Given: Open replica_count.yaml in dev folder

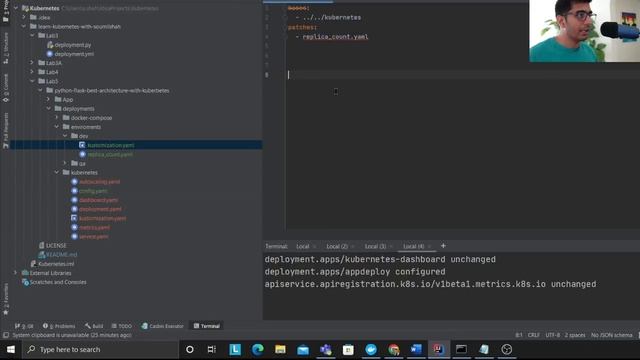Looking at the screenshot, I should pos(110,155).
